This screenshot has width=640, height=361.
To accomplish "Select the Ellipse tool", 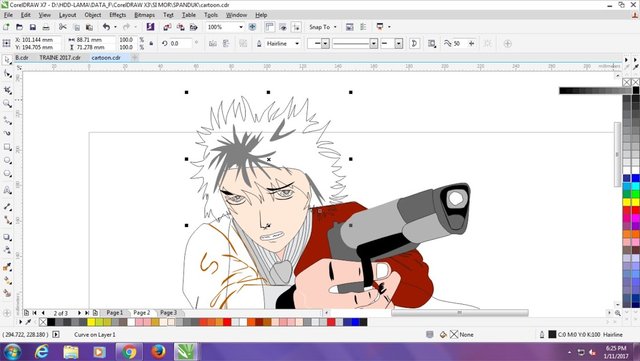I will (x=7, y=160).
